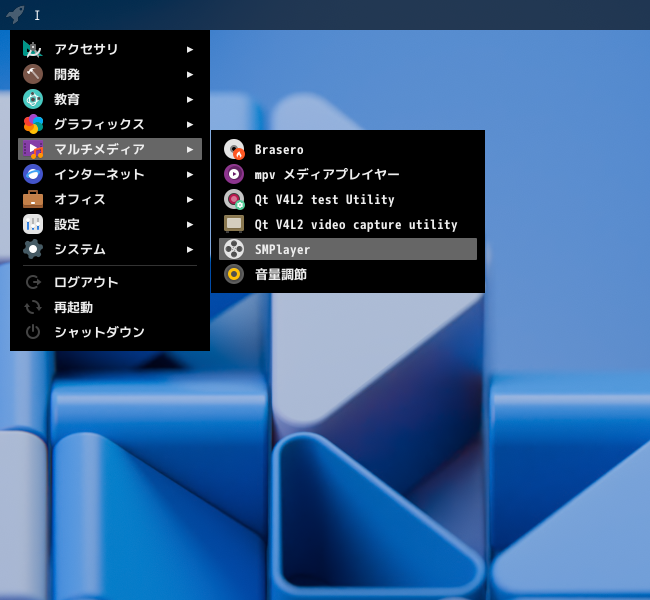650x600 pixels.
Task: Expand 設定 submenu arrow
Action: coord(190,224)
